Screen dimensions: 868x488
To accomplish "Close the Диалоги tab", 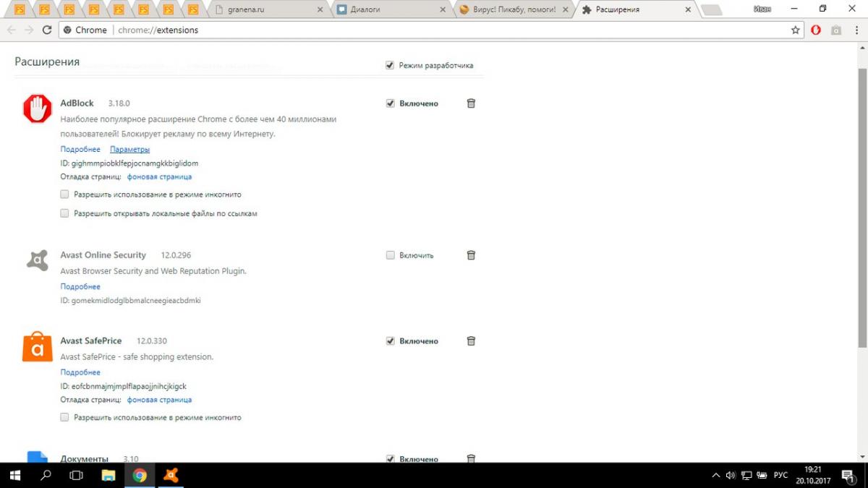I will [x=443, y=9].
